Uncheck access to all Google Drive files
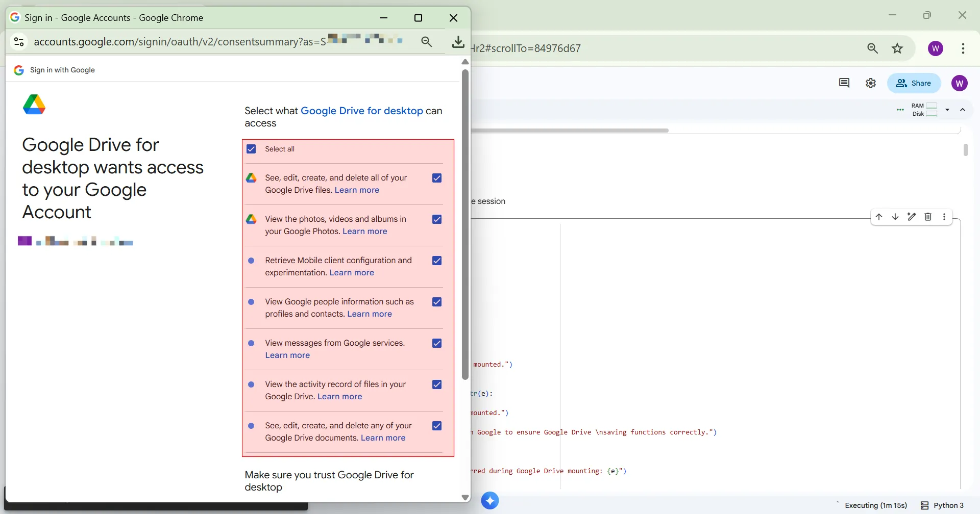Screen dimensions: 980x514 [437, 178]
